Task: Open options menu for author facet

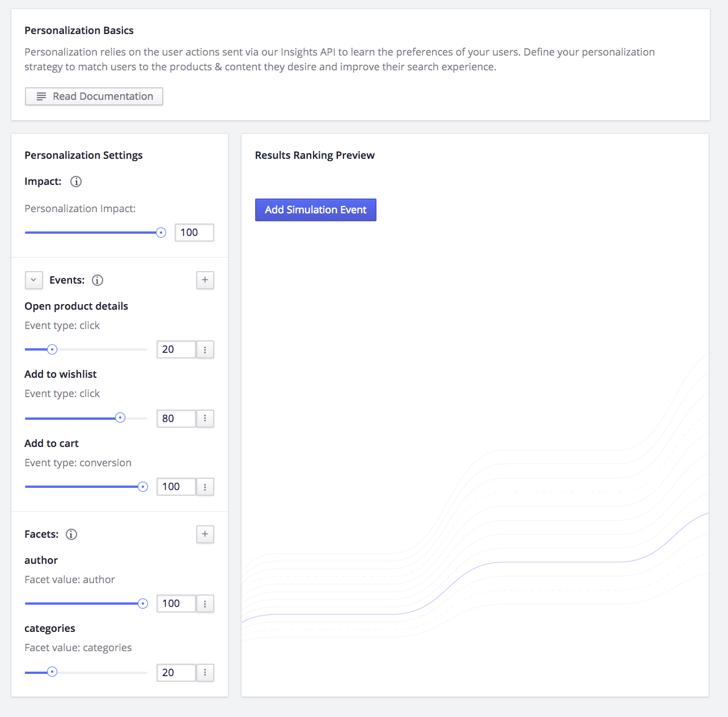Action: coord(205,604)
